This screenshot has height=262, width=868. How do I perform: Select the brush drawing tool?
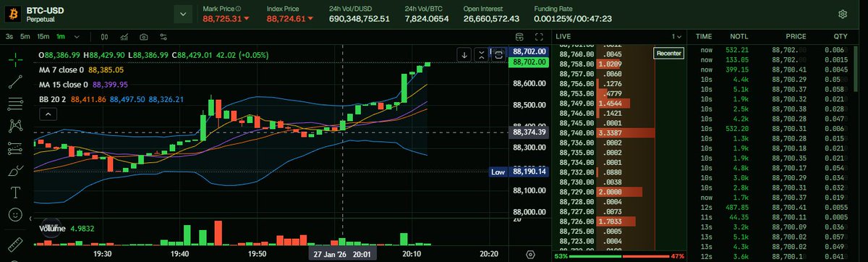point(14,171)
